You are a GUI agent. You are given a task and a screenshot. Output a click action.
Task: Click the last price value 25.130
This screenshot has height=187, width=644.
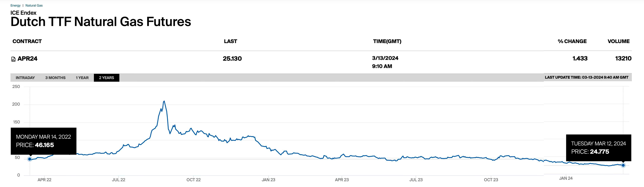coord(232,59)
